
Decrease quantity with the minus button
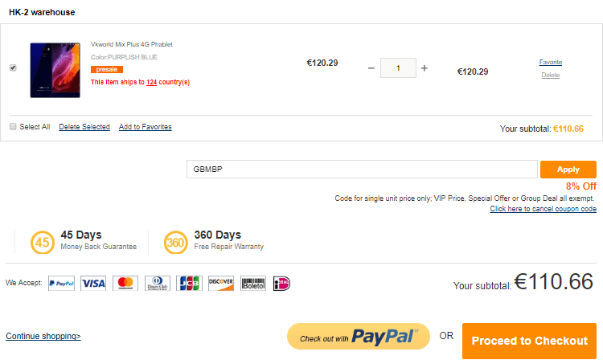[371, 68]
